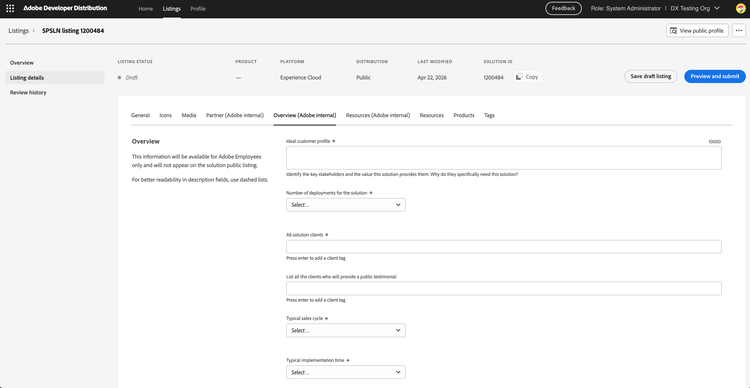Focus the public testimonial clients field
This screenshot has height=388, width=750.
[504, 288]
